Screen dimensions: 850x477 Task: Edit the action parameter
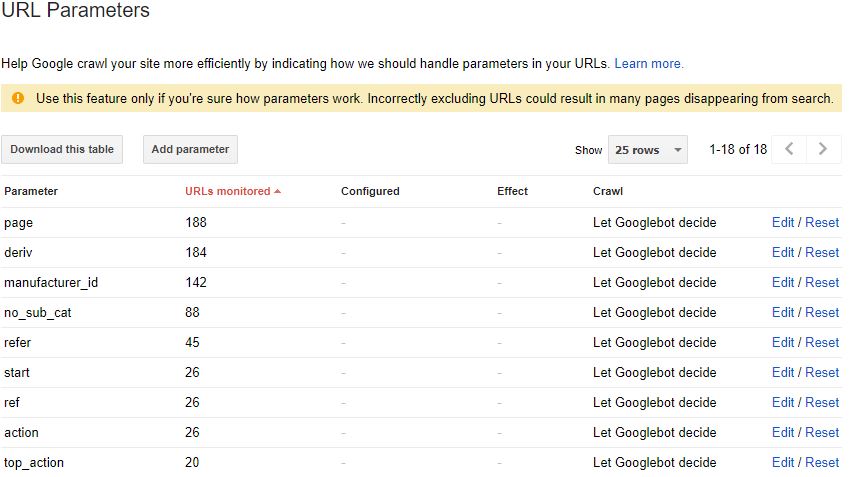(783, 433)
